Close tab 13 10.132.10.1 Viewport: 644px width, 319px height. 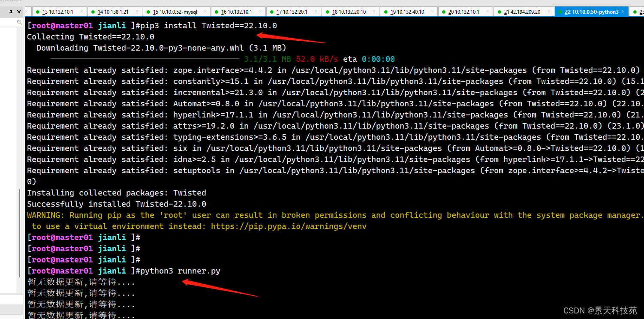pos(82,12)
